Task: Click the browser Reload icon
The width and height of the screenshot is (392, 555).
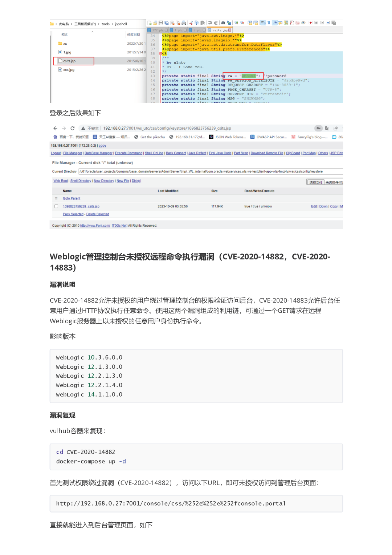Action: [x=73, y=128]
